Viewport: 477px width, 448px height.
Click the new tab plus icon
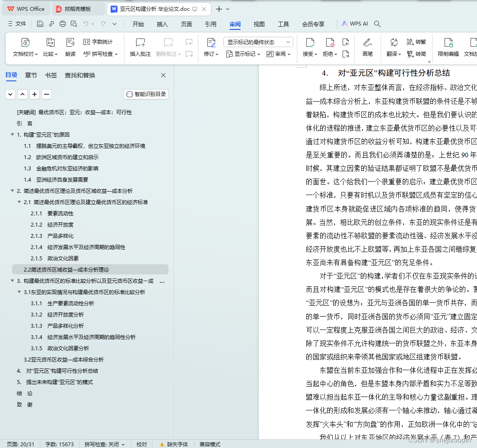tap(219, 9)
